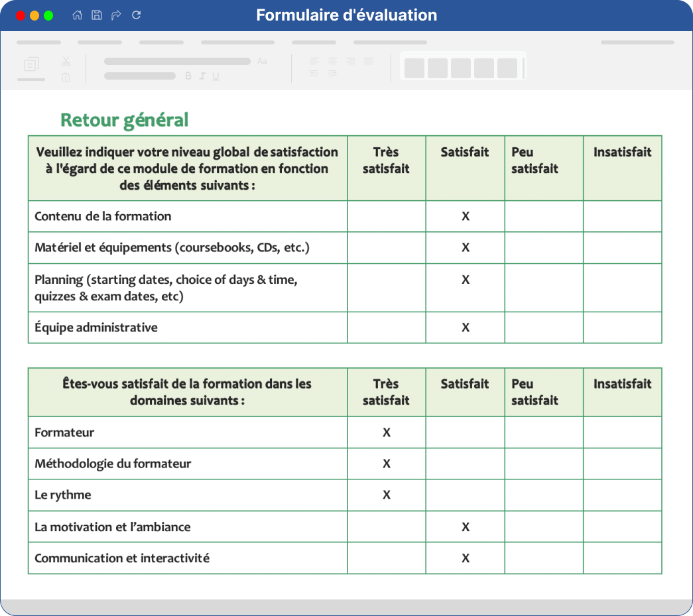Click the 'Êtes-vous satisfait de la formation' header
Viewport: 693px width, 616px height.
(x=187, y=392)
